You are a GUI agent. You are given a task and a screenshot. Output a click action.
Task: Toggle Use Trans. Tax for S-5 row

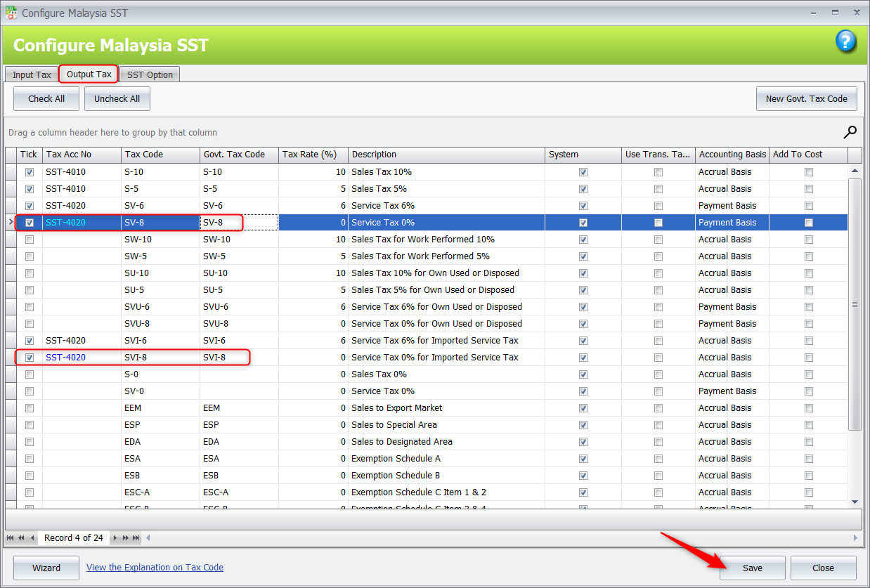[x=658, y=189]
